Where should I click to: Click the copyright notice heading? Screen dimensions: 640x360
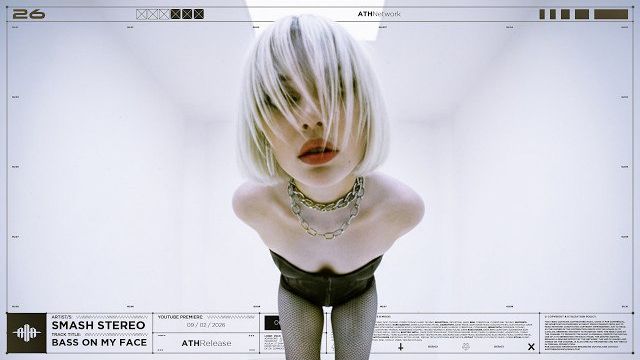(570, 317)
